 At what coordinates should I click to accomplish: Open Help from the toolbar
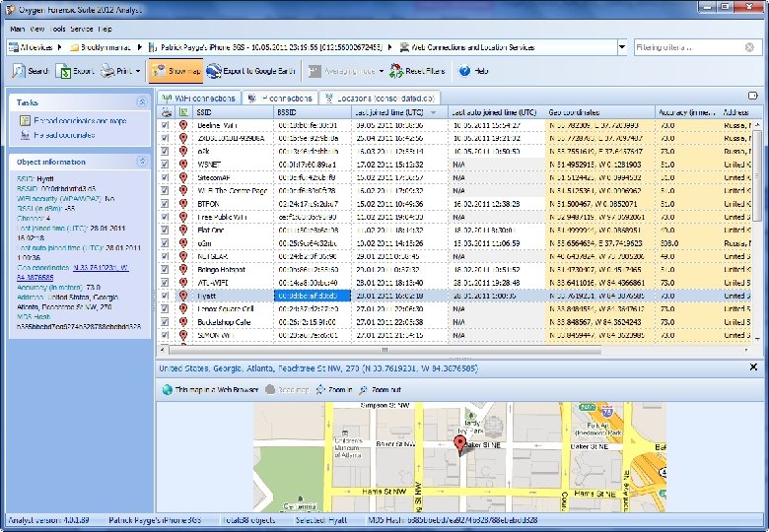(x=474, y=71)
